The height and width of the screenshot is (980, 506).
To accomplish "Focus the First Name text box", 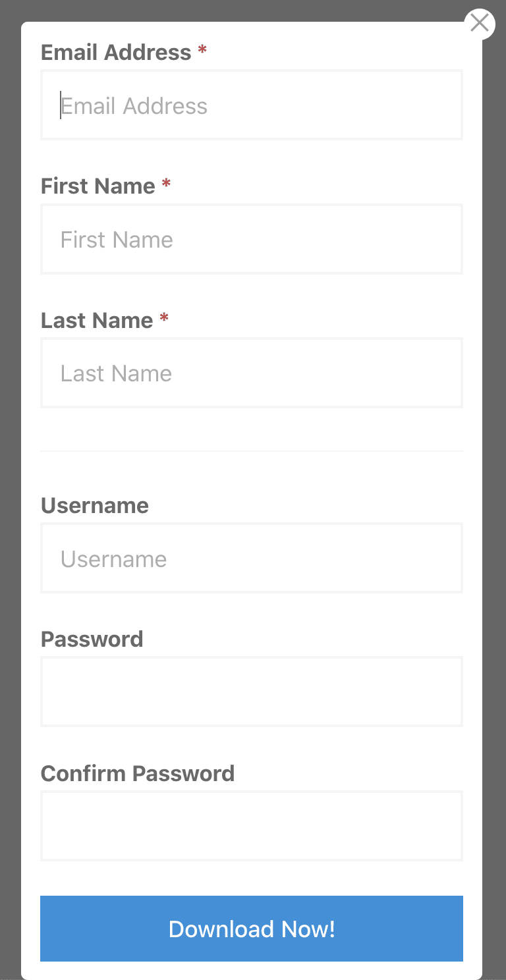I will point(252,240).
